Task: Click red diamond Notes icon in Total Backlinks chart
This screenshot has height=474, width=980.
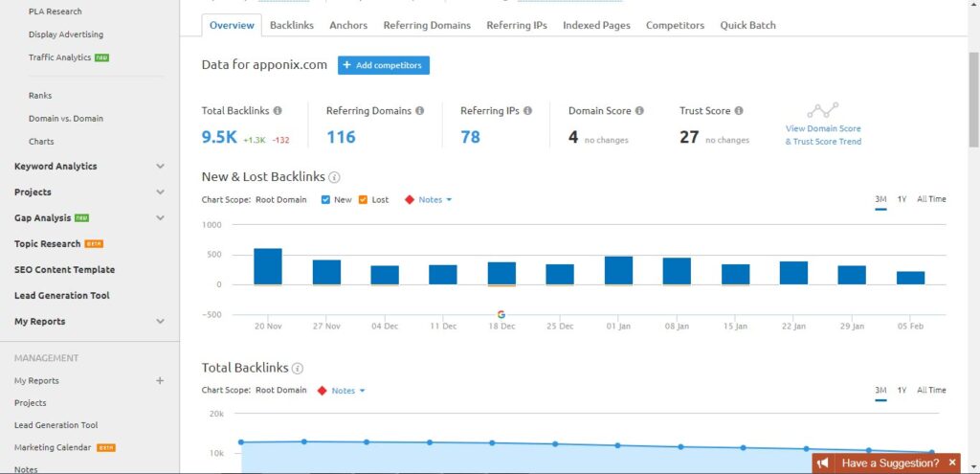Action: pos(322,391)
